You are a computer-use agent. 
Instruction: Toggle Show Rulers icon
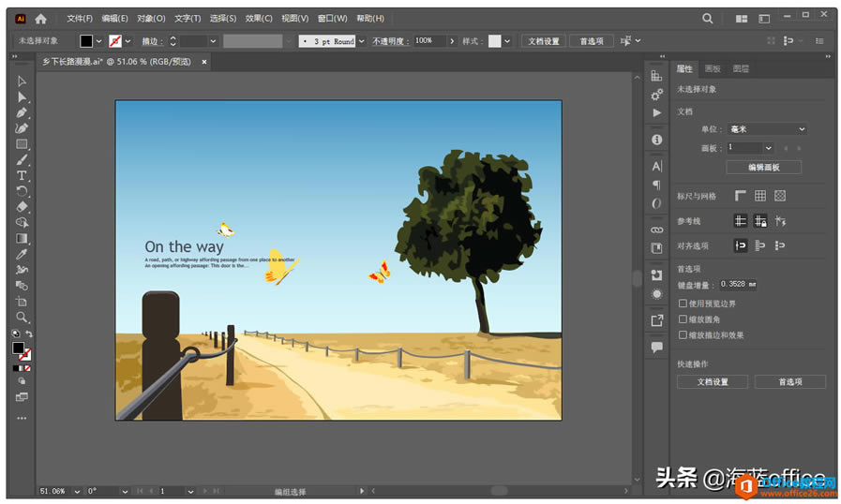[740, 196]
